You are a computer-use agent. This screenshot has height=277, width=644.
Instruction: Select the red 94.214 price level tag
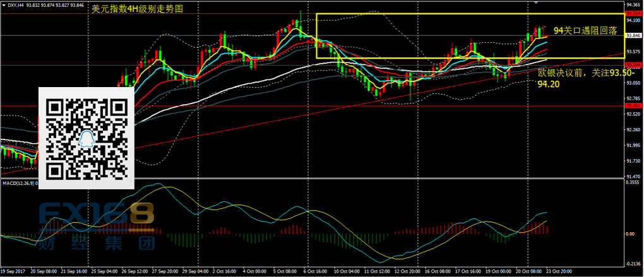click(x=633, y=13)
